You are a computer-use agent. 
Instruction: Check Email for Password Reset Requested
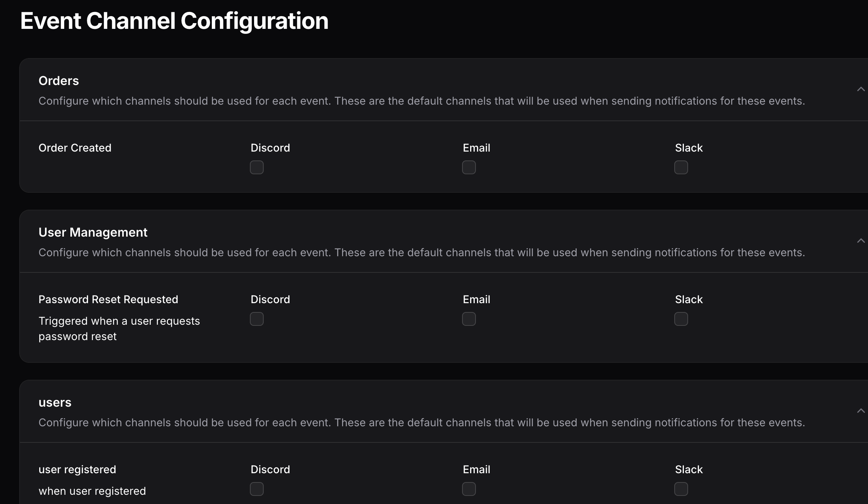(469, 319)
